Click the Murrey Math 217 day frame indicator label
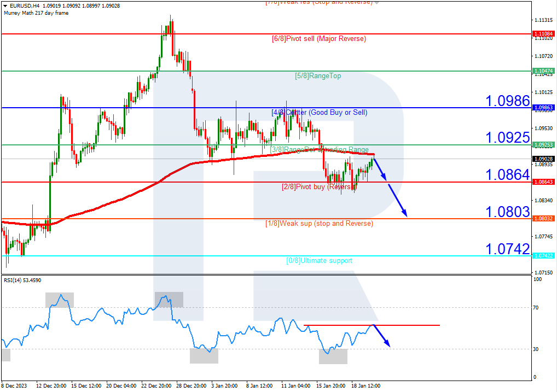 36,13
